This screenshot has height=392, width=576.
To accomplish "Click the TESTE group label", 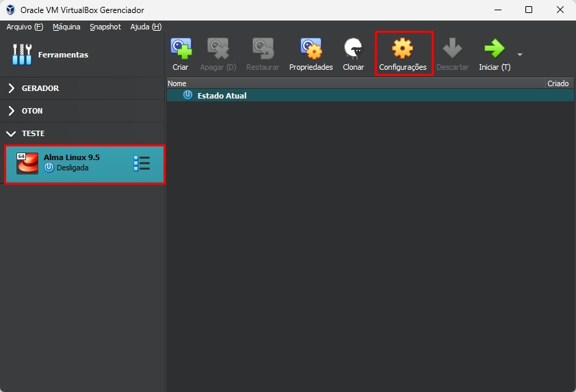I will point(33,133).
